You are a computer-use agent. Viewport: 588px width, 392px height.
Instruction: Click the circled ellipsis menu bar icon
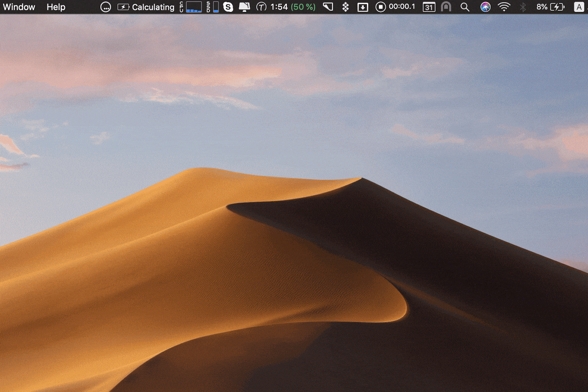tap(105, 7)
